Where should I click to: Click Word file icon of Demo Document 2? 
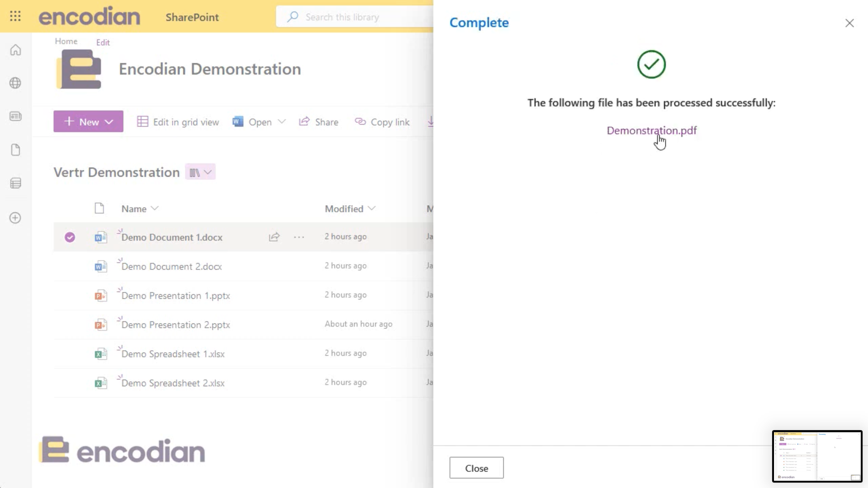[101, 267]
